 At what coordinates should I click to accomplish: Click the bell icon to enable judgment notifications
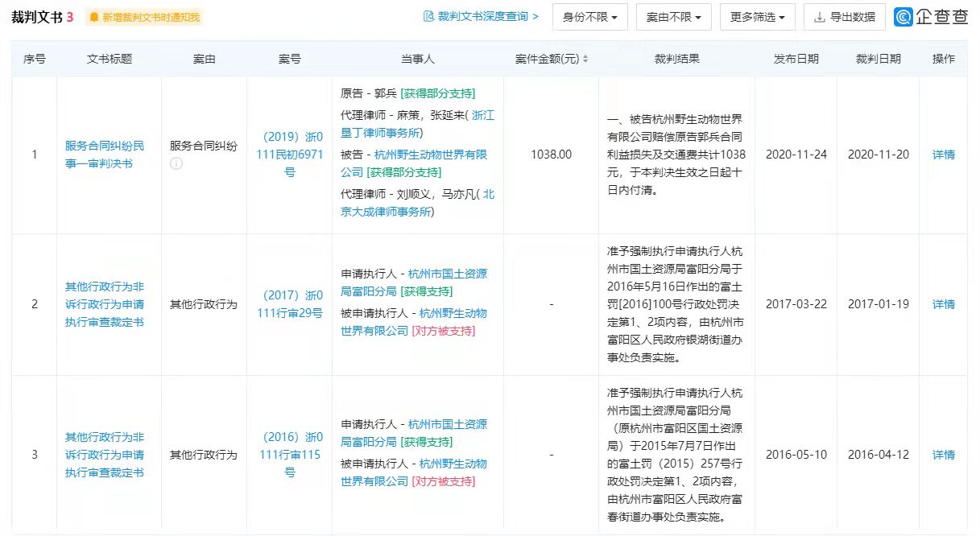(94, 15)
